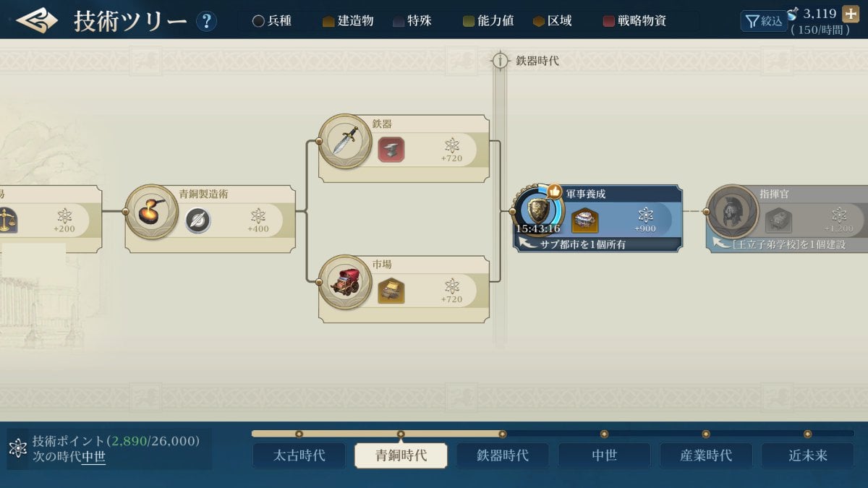
Task: Click the anvil resource icon in 鉄器
Action: (391, 150)
